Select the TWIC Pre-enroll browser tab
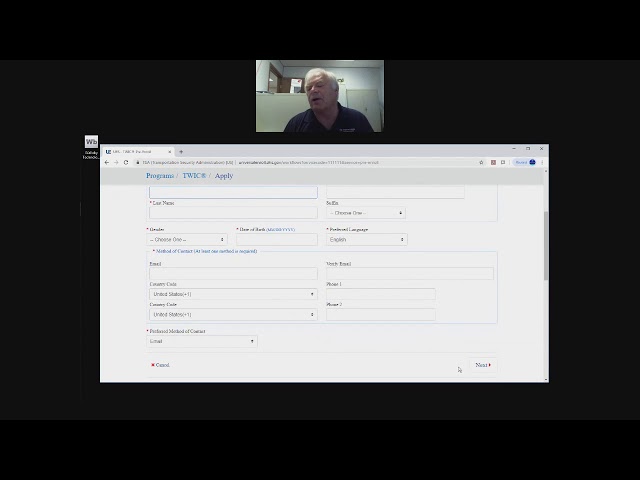Screen dimensions: 640x480 138,152
